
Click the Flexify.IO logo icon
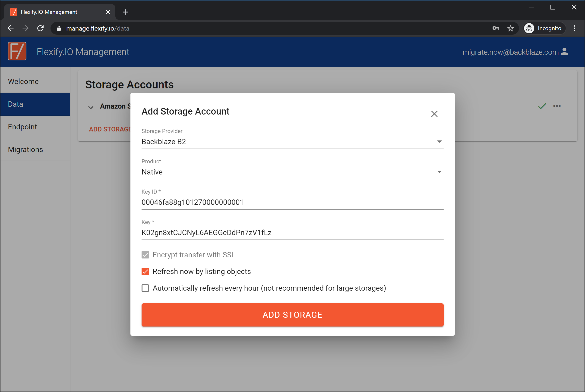pyautogui.click(x=17, y=51)
